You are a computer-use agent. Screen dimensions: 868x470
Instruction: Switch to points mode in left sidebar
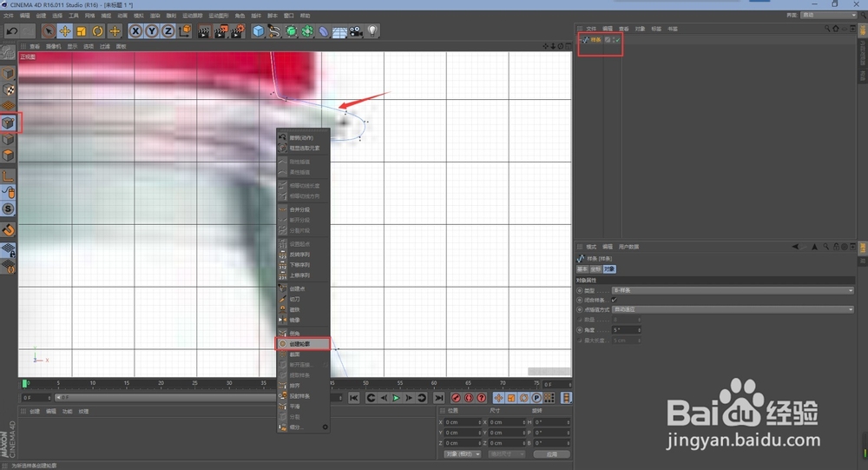pos(8,123)
